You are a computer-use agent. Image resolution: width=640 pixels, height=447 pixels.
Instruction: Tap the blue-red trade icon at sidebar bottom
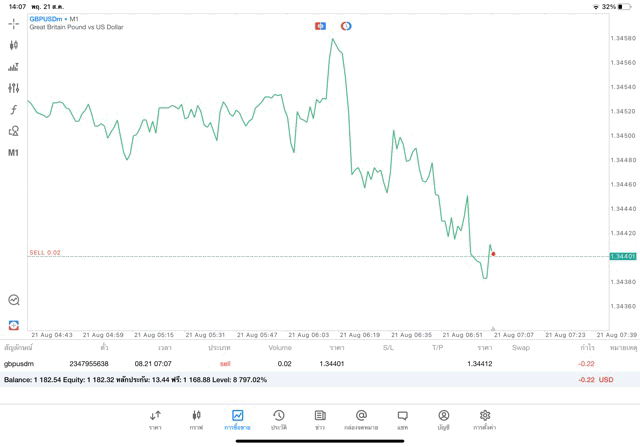13,325
